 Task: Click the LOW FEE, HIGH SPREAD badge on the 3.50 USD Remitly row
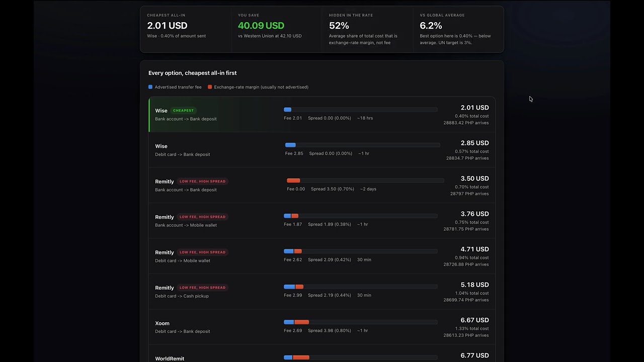click(x=202, y=182)
